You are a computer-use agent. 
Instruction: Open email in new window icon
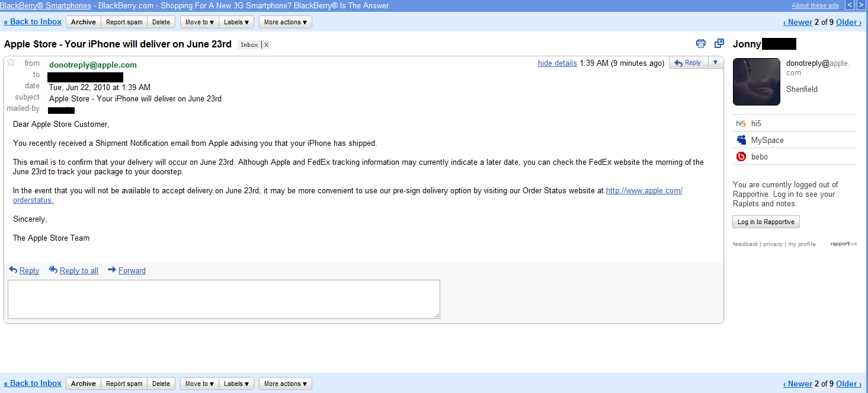pos(719,44)
